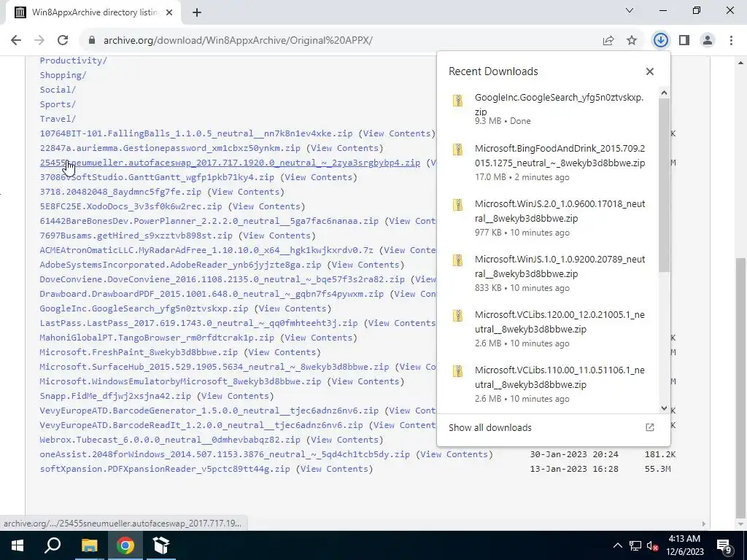Download DoveConviene zip file
747x560 pixels.
(222, 279)
